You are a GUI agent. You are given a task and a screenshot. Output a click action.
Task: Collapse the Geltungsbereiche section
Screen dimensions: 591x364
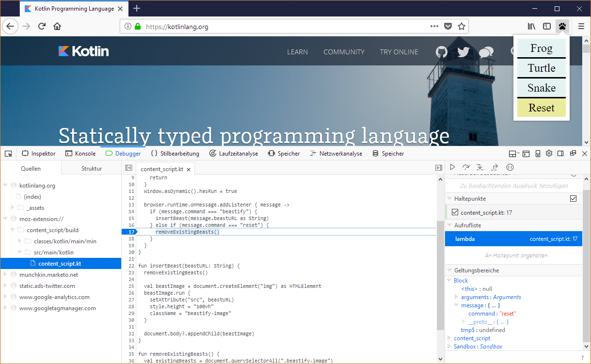[x=449, y=270]
